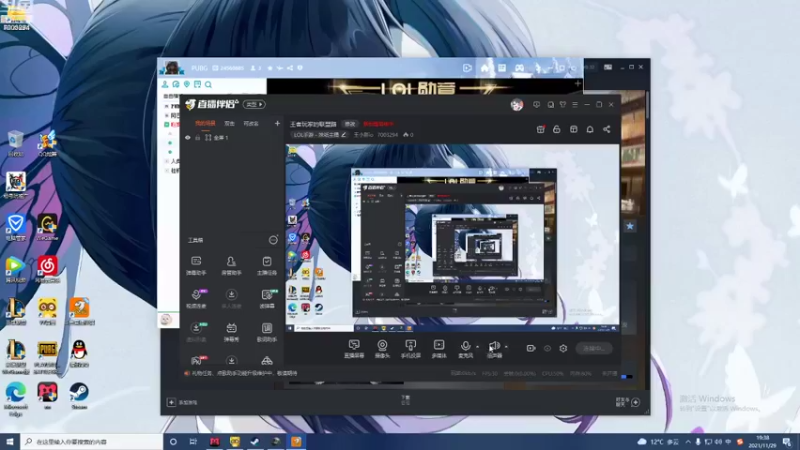
Task: Share the live room
Action: 607,130
